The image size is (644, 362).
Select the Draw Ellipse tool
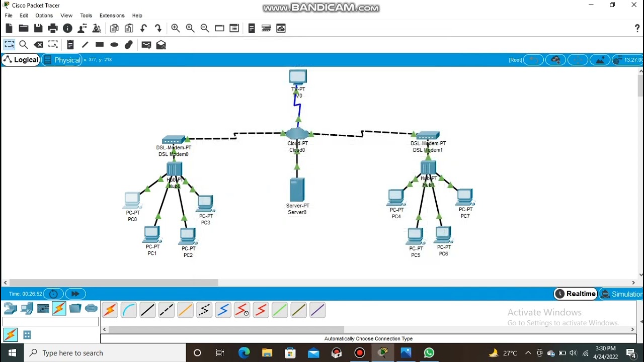pyautogui.click(x=114, y=45)
